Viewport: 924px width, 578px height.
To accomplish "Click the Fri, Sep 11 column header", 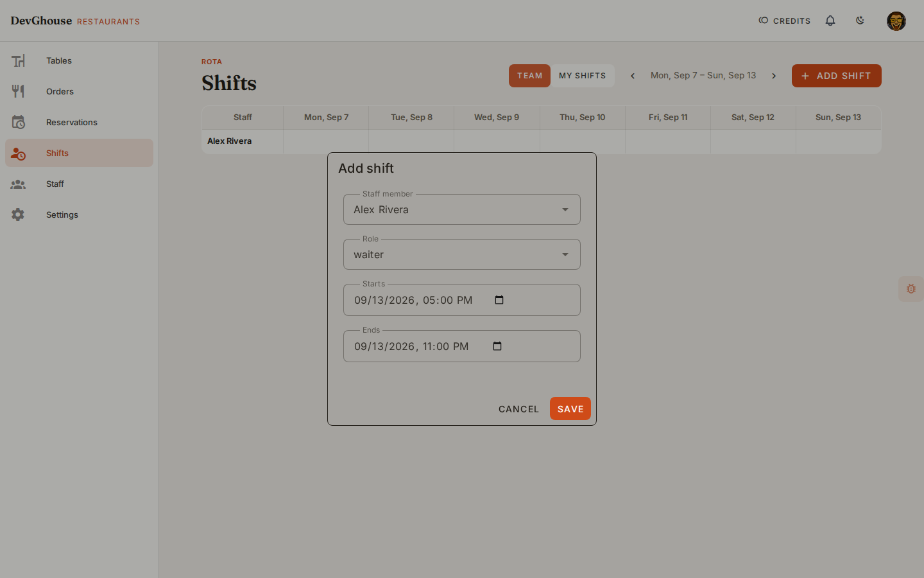I will [x=668, y=118].
